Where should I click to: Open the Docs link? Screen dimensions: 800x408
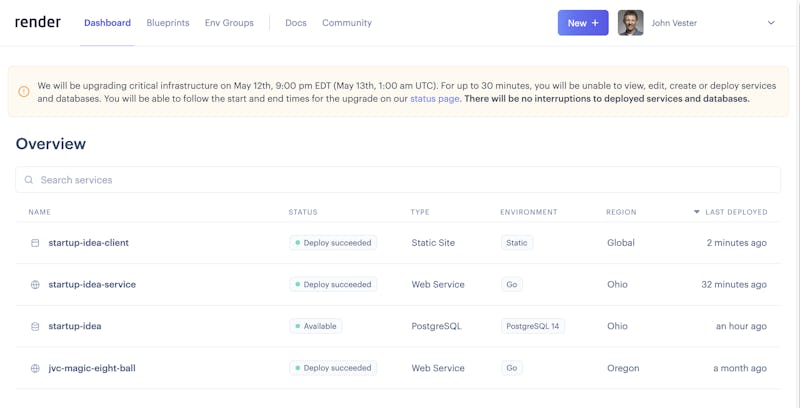(296, 23)
